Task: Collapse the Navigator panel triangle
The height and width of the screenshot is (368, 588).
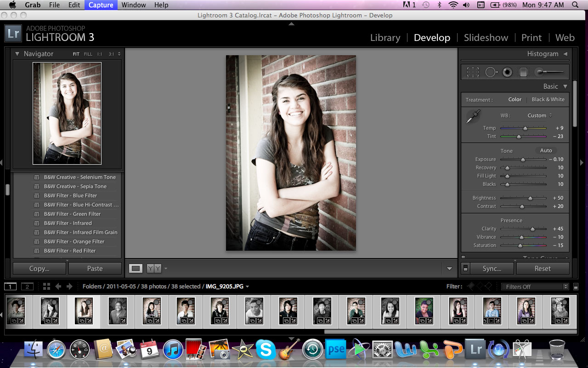Action: tap(17, 54)
